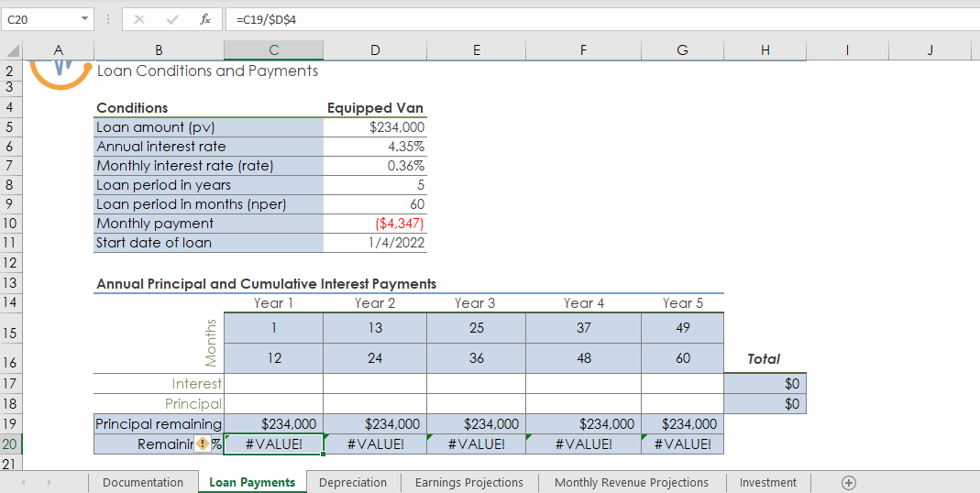980x493 pixels.
Task: Click the #VALUE! cell under Year 5
Action: 682,444
